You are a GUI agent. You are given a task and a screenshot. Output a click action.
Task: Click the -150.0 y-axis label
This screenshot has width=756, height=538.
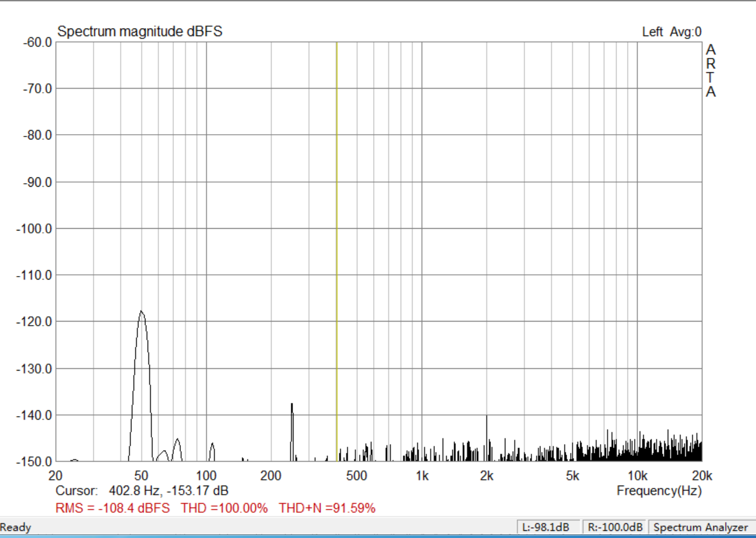34,462
